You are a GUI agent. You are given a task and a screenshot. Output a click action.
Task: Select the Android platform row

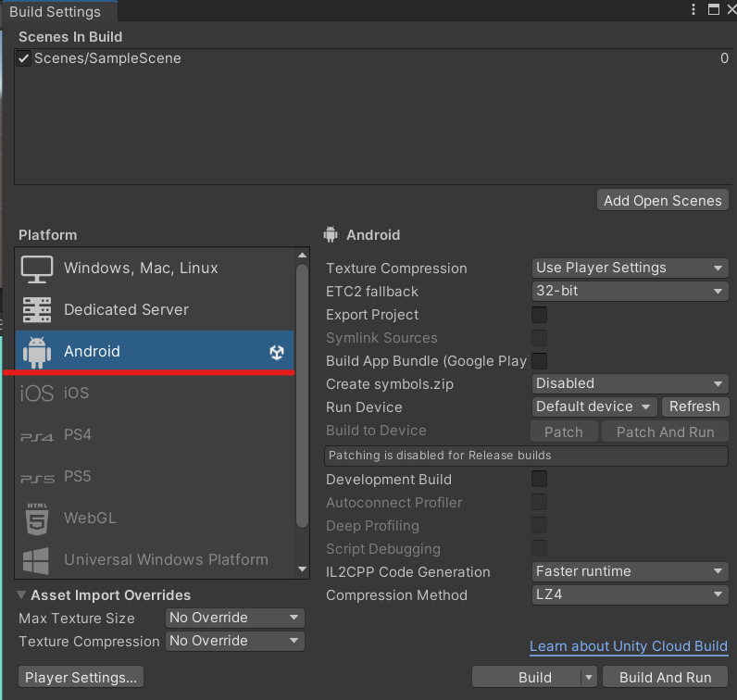coord(155,351)
